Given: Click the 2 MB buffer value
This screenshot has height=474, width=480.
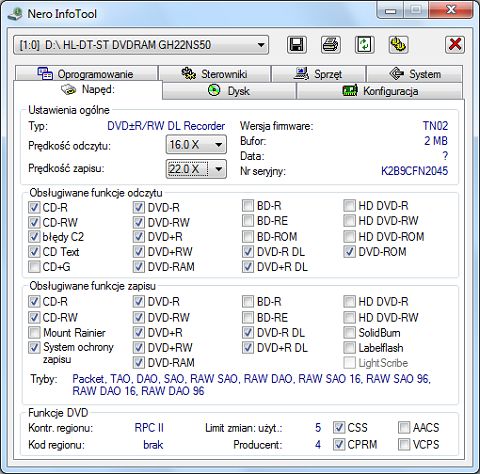Looking at the screenshot, I should [x=436, y=141].
